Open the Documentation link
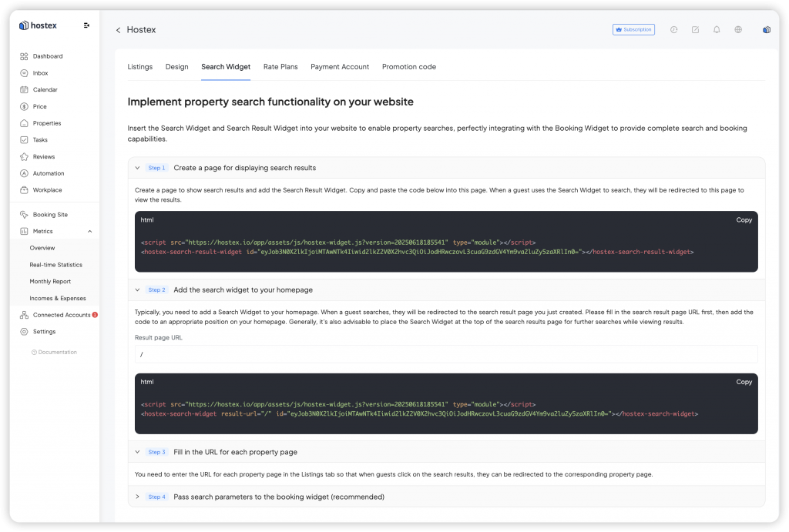The image size is (789, 532). 55,353
